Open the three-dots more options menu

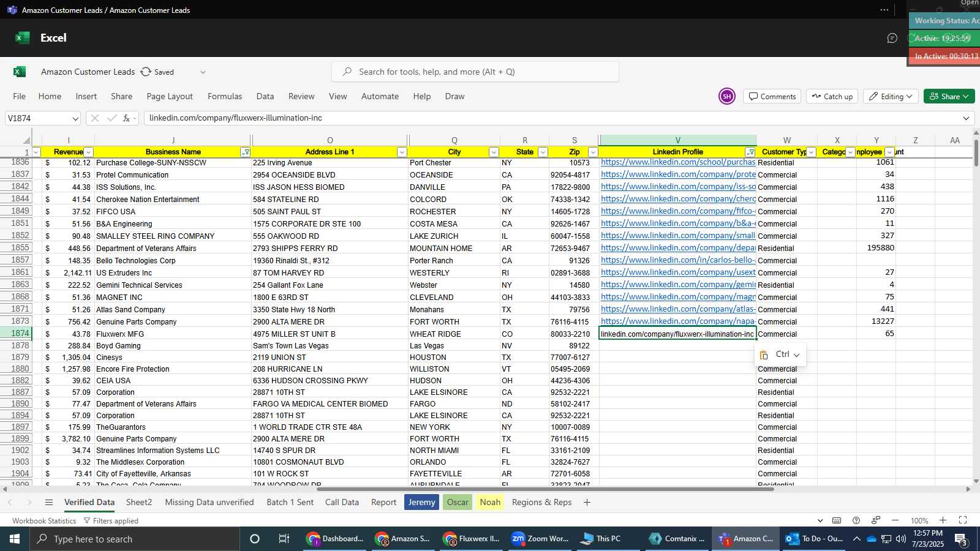(x=884, y=10)
